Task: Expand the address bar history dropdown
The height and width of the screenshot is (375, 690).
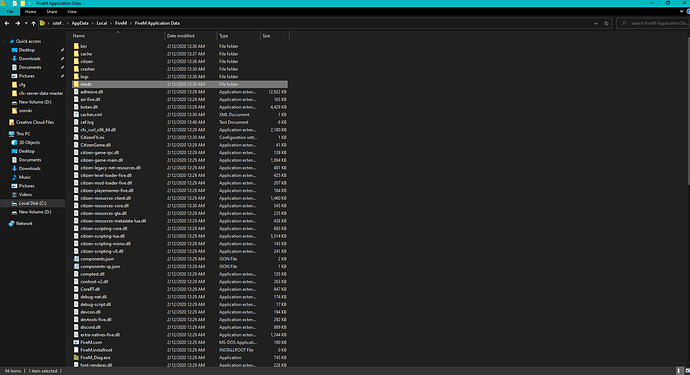Action: coord(595,23)
